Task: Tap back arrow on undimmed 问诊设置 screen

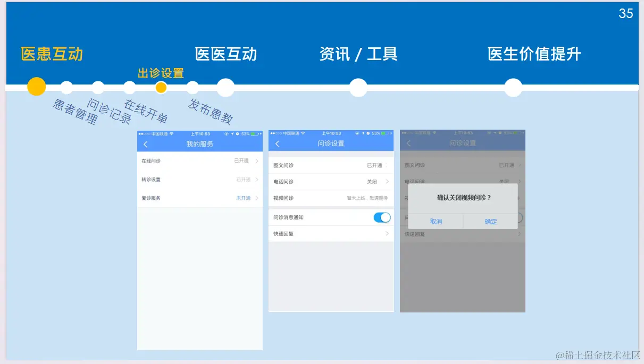Action: pyautogui.click(x=277, y=144)
